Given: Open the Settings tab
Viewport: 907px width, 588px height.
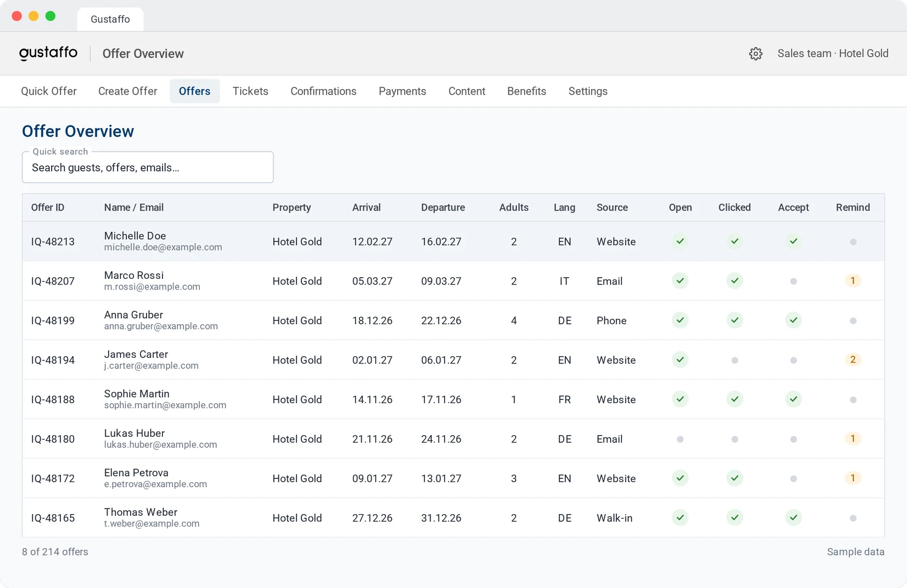Looking at the screenshot, I should 588,91.
